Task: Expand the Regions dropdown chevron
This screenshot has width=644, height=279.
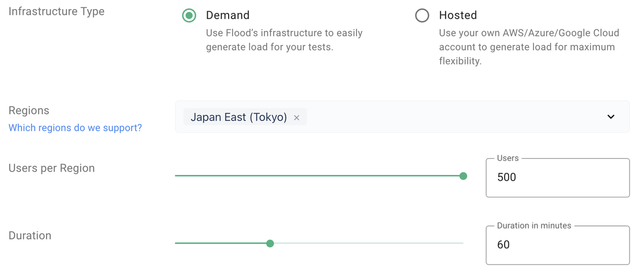Action: [611, 117]
